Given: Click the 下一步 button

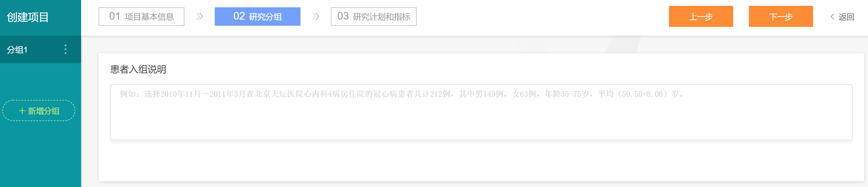Looking at the screenshot, I should click(781, 17).
